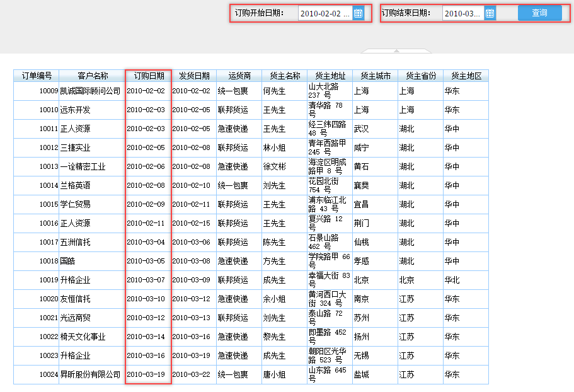
Task: Select customer 凯诚国际顾问公司
Action: 92,91
